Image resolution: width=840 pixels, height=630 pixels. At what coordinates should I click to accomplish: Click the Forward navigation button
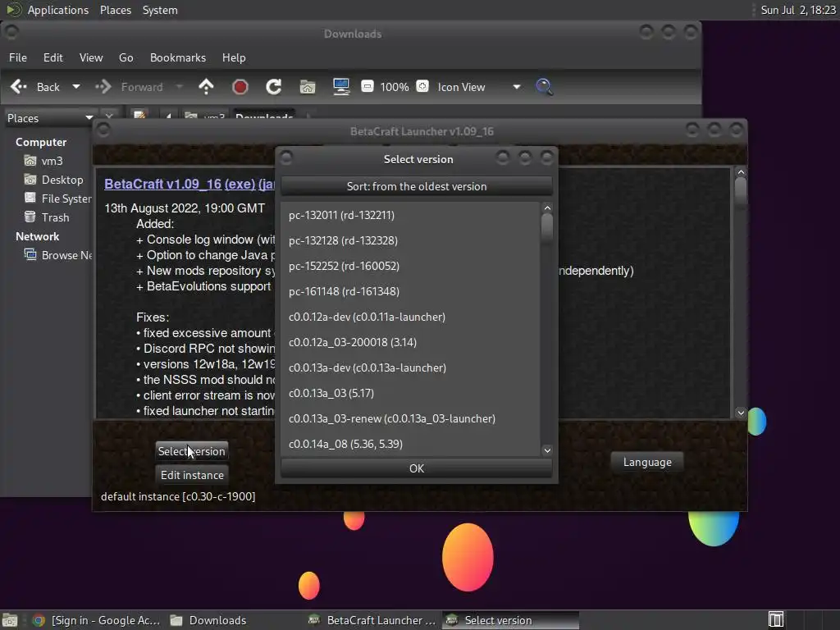click(130, 87)
